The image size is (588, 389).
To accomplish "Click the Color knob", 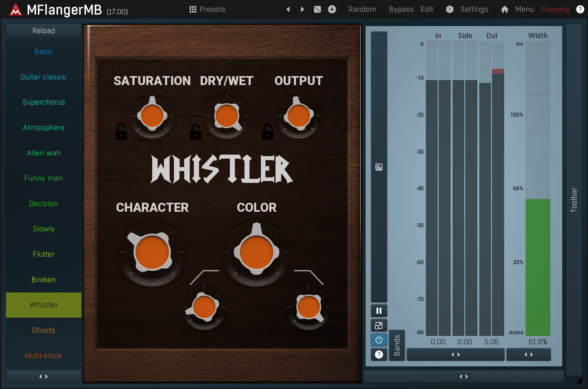I will (256, 251).
